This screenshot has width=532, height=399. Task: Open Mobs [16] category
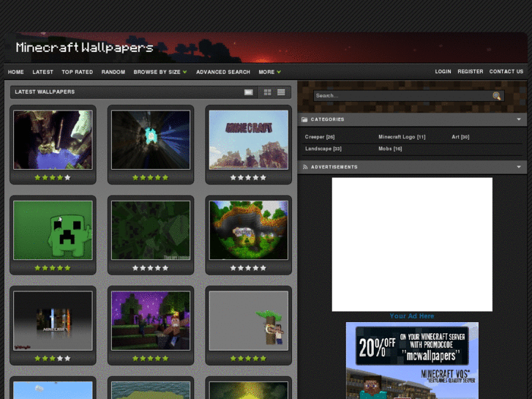[x=390, y=149]
